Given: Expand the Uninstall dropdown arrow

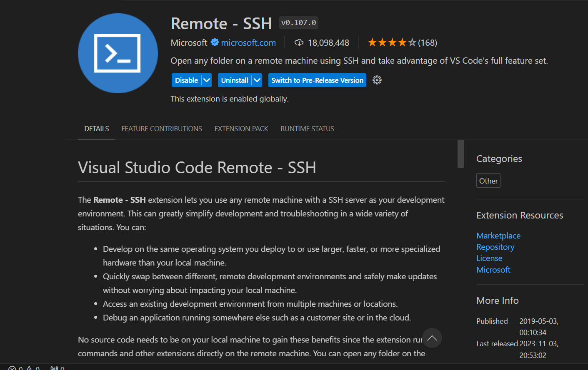Looking at the screenshot, I should point(257,80).
